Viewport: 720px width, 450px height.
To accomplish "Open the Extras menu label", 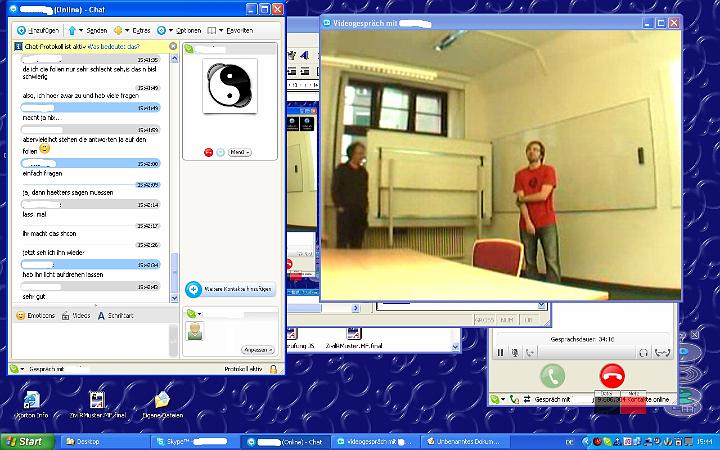I will [141, 30].
